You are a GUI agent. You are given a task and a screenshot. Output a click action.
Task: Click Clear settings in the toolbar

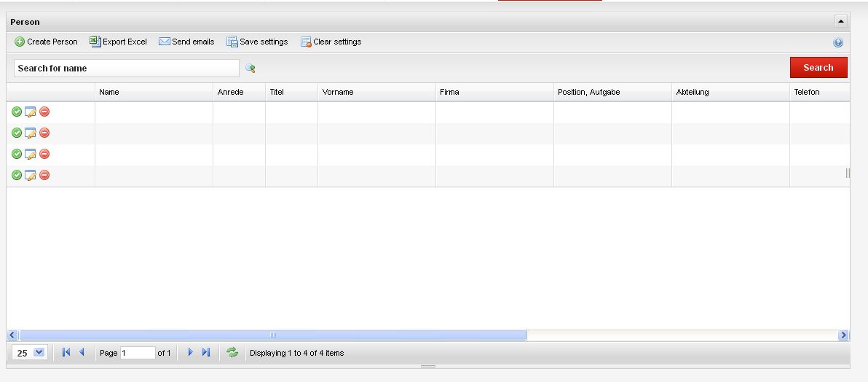(331, 42)
